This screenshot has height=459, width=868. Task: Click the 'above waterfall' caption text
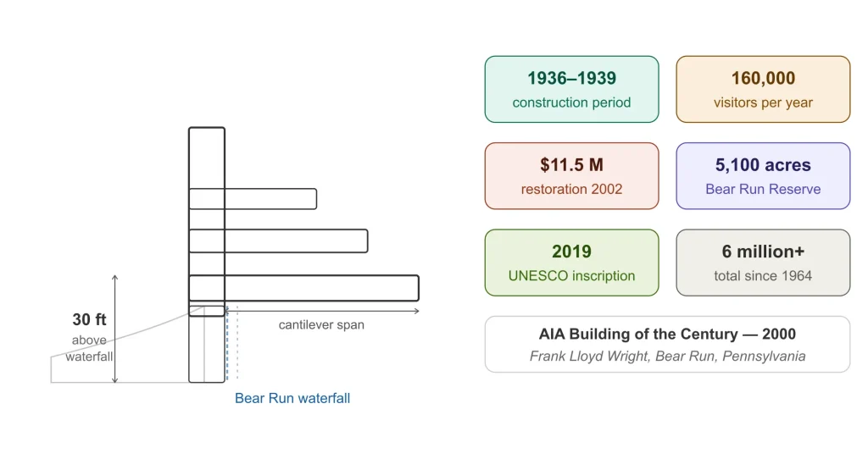tap(89, 348)
